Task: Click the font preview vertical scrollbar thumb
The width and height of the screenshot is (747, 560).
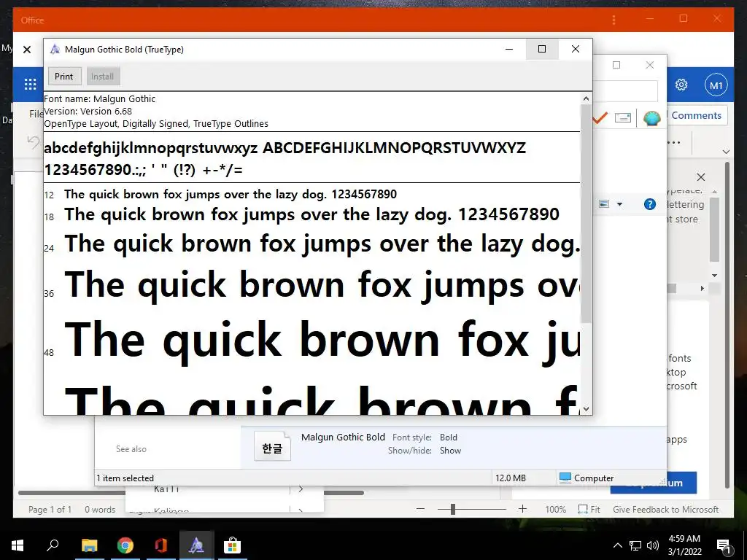Action: [x=586, y=214]
